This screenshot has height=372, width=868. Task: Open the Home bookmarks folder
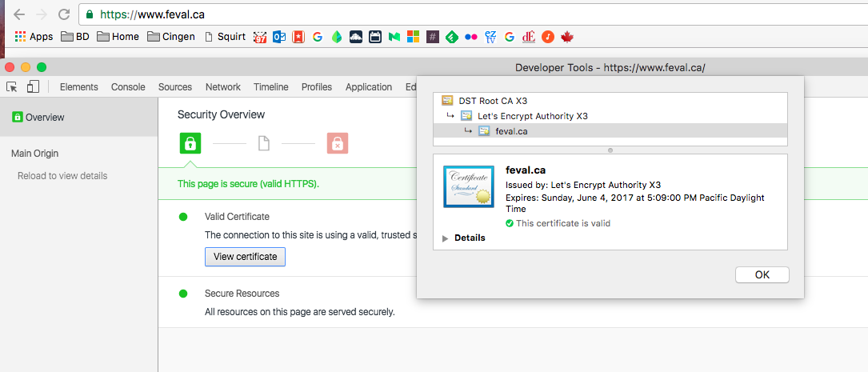[x=118, y=37]
